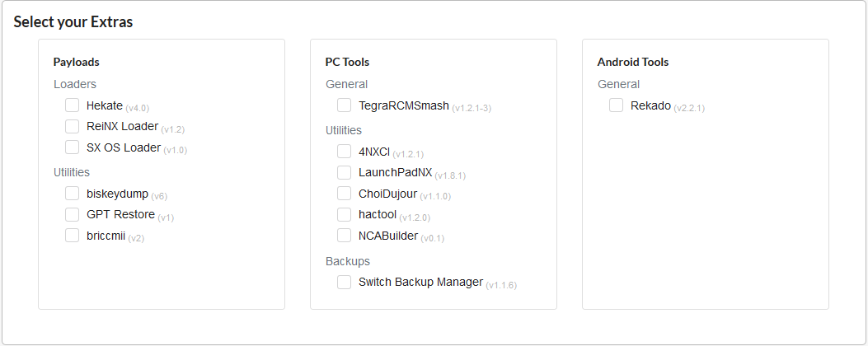Click the ChoiDujour label text
The height and width of the screenshot is (346, 868).
[x=388, y=194]
